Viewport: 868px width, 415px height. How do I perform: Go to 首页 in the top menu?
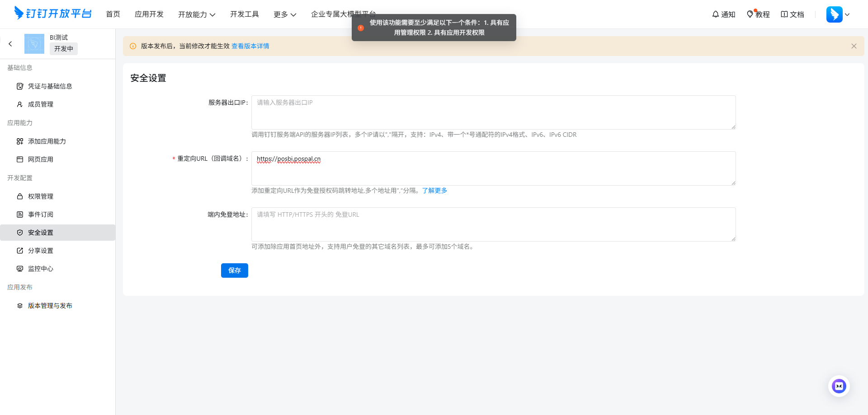click(x=113, y=14)
